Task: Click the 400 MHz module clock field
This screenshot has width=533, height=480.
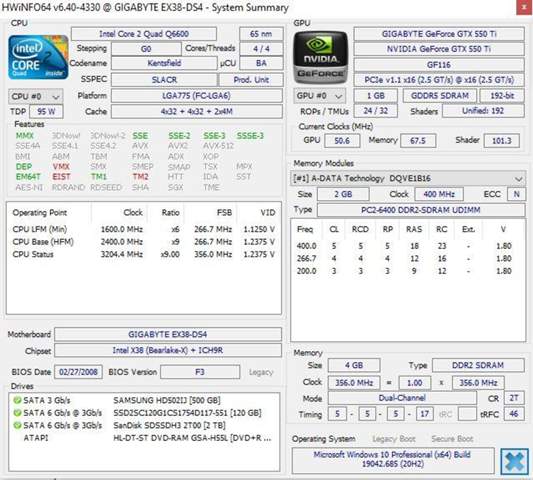Action: [439, 194]
